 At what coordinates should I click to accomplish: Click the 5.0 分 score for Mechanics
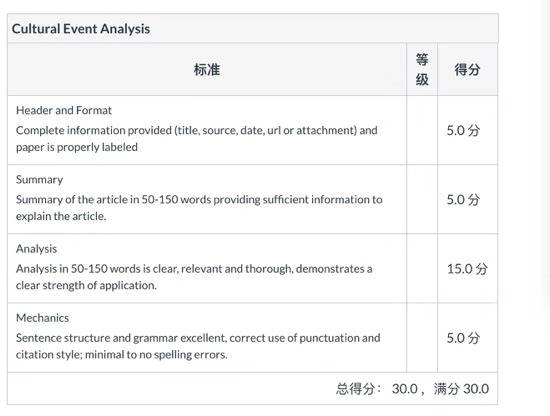(463, 338)
